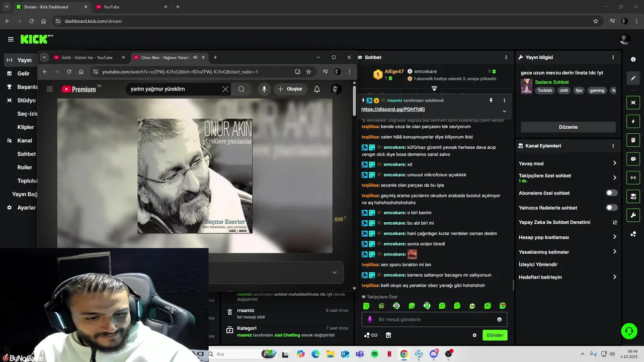644x362 pixels.
Task: Click the Sadece Sohbet category thumbnail
Action: click(x=526, y=86)
